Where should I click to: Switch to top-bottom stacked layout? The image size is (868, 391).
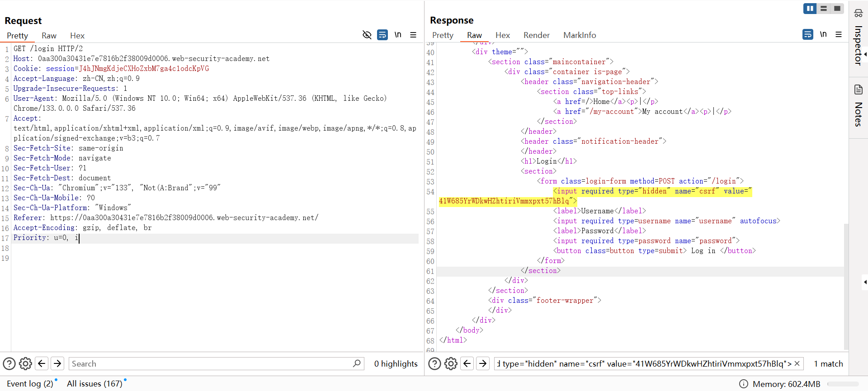pos(824,9)
